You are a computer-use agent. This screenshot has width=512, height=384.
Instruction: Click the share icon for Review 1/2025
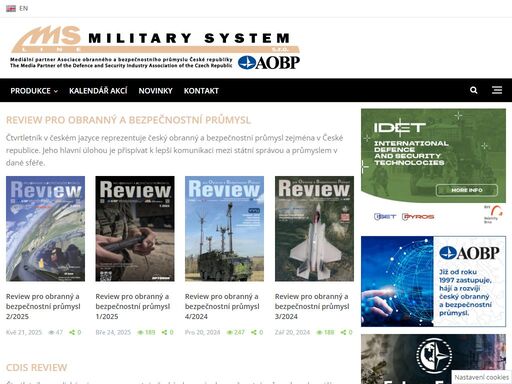(164, 332)
